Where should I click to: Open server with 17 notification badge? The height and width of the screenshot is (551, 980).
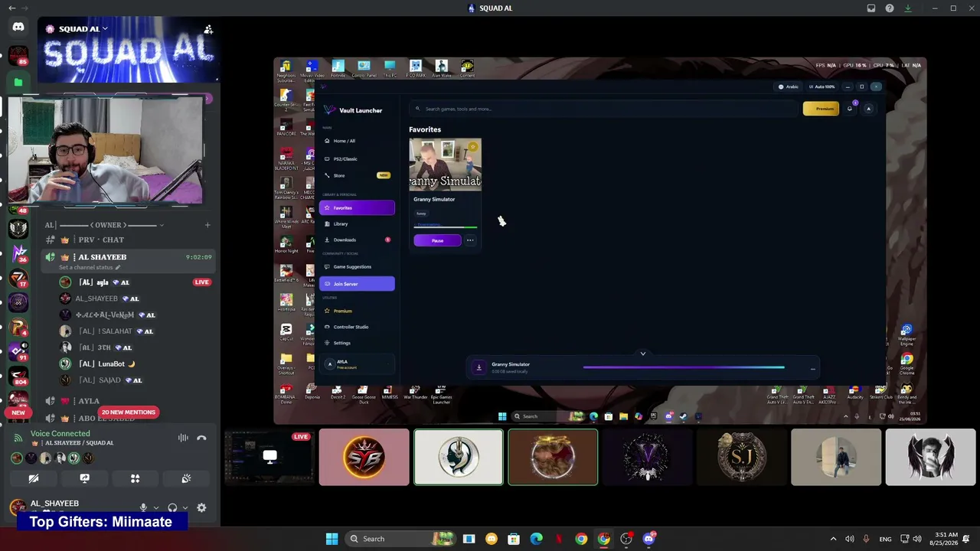[x=18, y=278]
